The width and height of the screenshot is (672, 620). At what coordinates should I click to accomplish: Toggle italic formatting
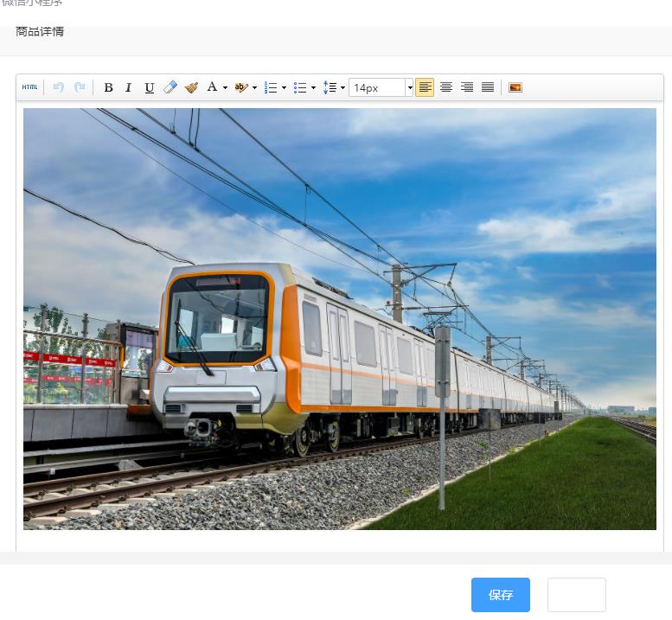pos(128,87)
